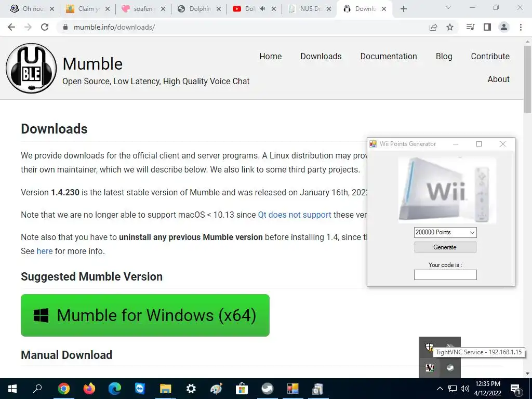
Task: Click the Generate button in Wii Points Generator
Action: pos(445,247)
